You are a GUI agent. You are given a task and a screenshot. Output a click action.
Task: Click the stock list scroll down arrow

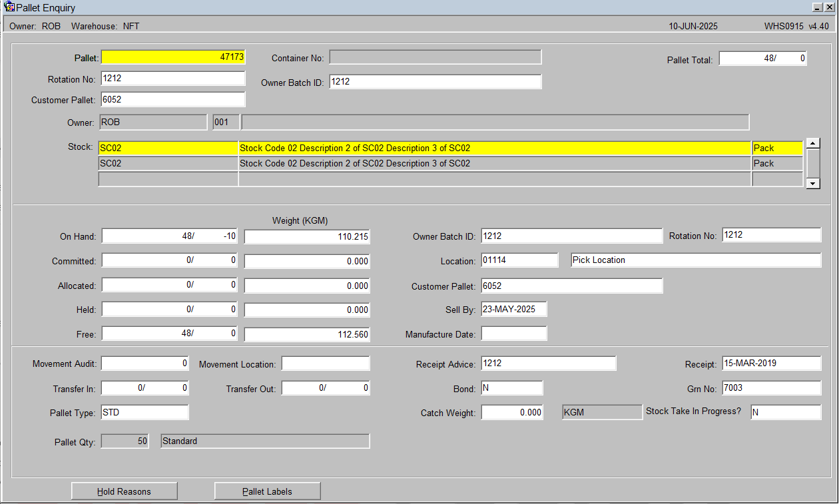pos(812,183)
